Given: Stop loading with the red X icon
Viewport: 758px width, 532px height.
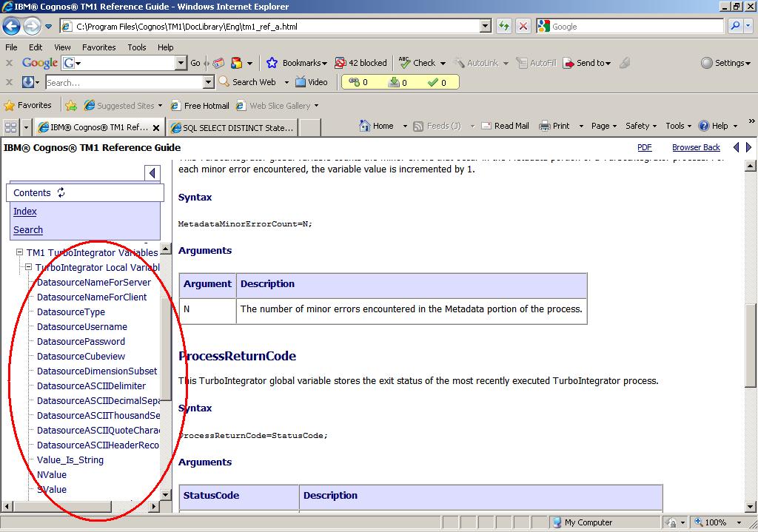Looking at the screenshot, I should [523, 26].
